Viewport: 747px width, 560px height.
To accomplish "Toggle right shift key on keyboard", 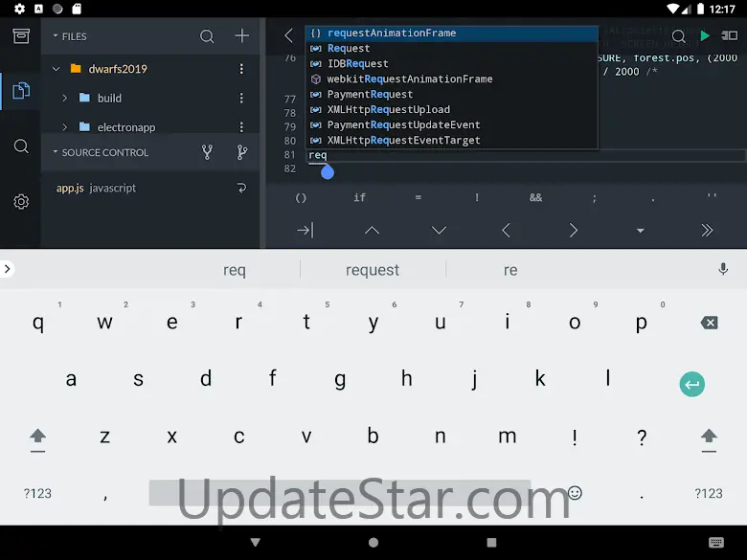I will pyautogui.click(x=709, y=439).
